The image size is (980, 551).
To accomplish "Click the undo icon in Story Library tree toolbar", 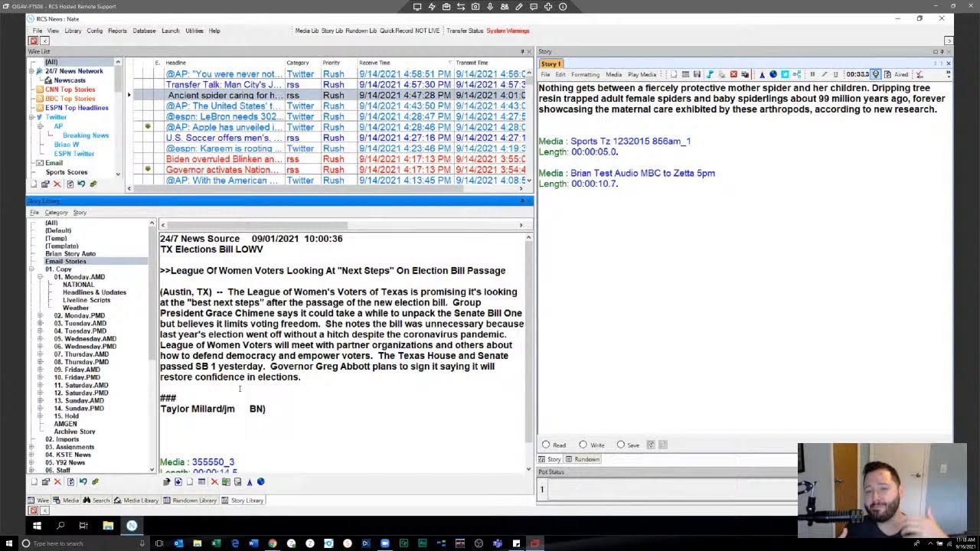I will click(83, 481).
